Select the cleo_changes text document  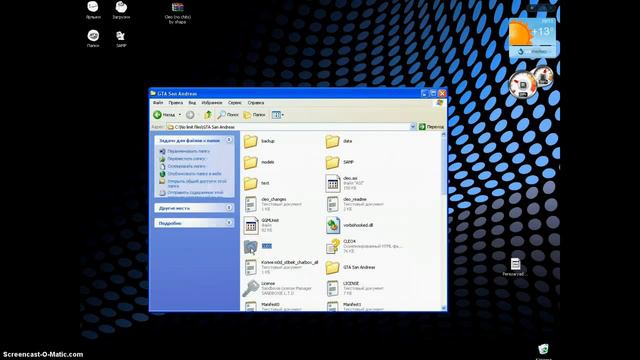[251, 204]
